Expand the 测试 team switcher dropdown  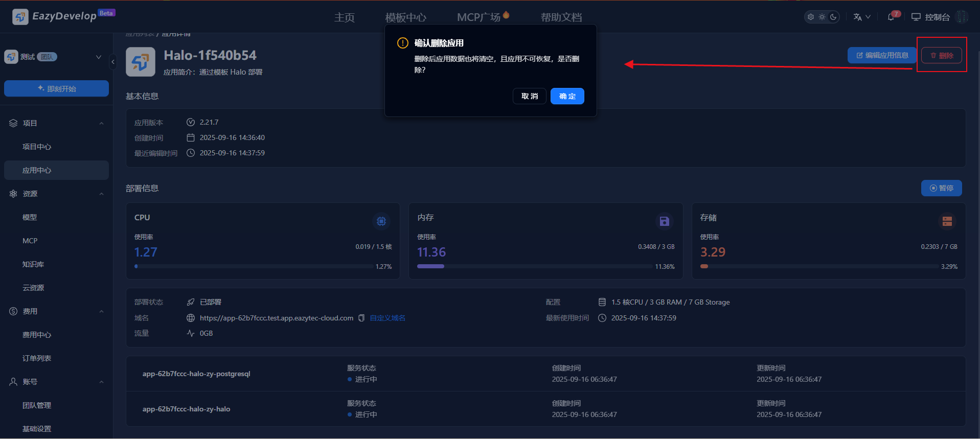99,57
